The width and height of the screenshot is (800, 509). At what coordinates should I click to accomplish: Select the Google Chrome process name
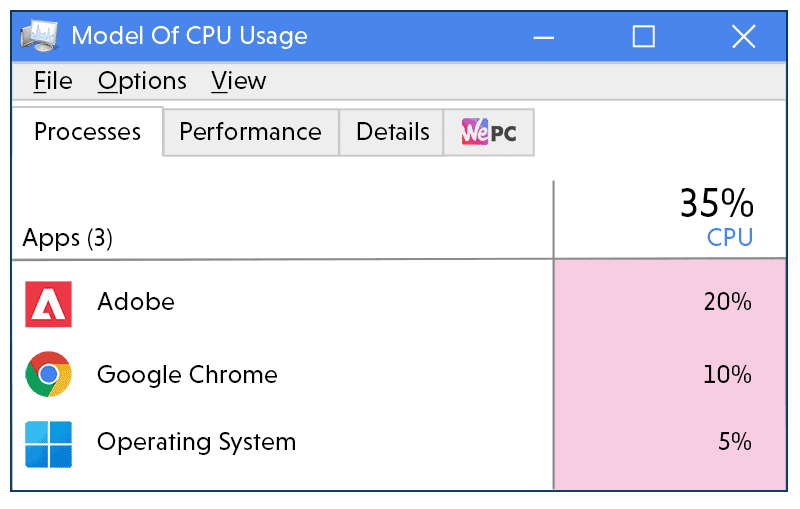tap(187, 375)
